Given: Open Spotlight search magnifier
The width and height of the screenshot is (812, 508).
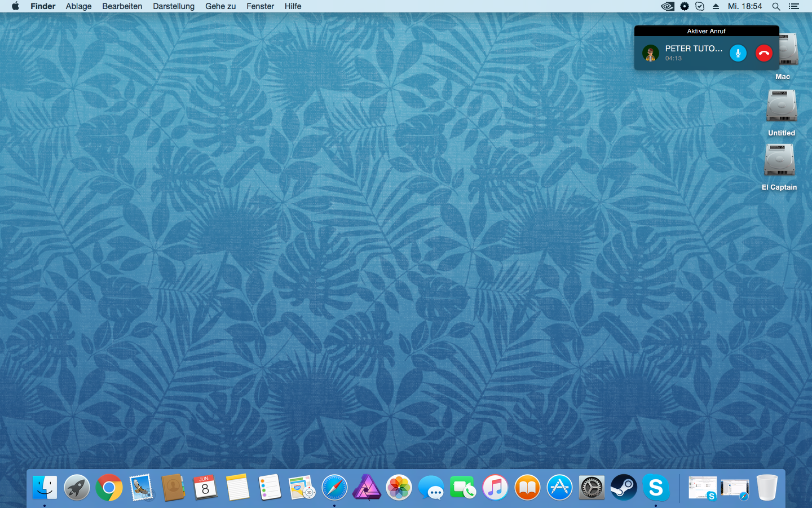Looking at the screenshot, I should point(776,6).
